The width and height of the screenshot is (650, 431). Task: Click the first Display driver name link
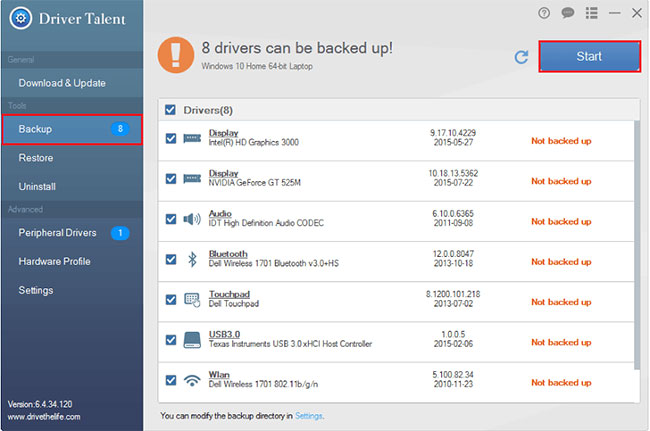[223, 133]
